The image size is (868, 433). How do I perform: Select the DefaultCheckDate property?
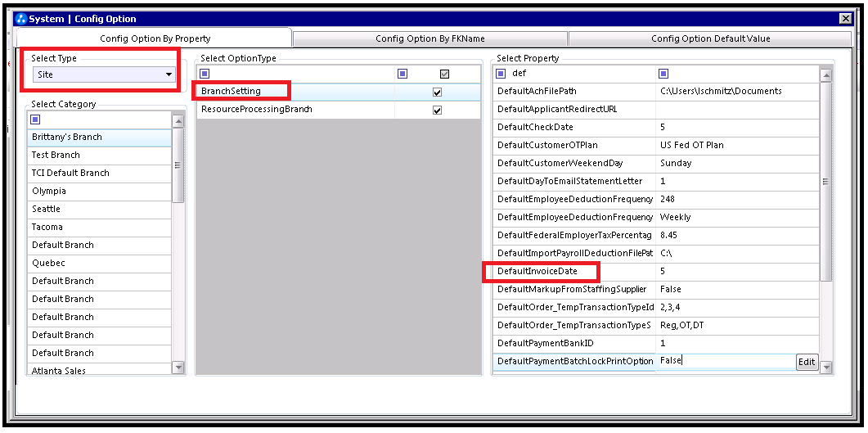tap(574, 128)
